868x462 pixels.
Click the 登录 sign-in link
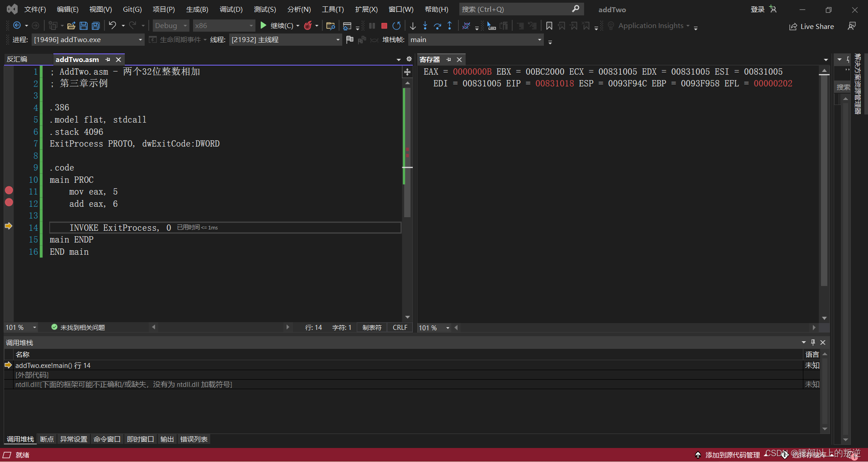(758, 9)
